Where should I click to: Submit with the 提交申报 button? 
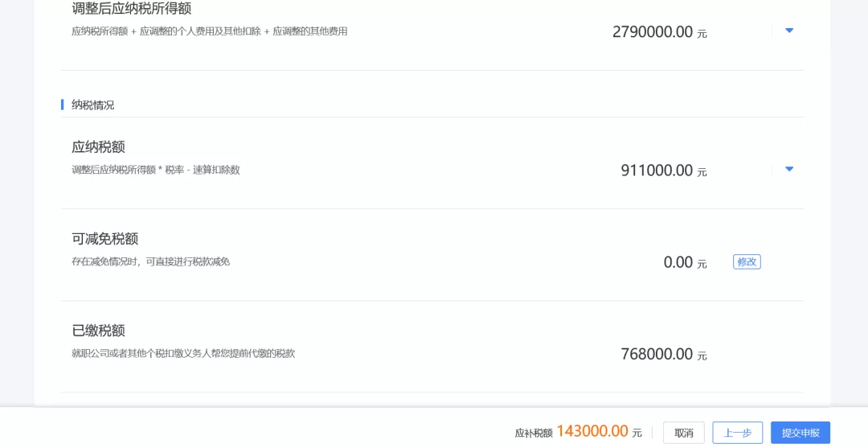(x=800, y=433)
